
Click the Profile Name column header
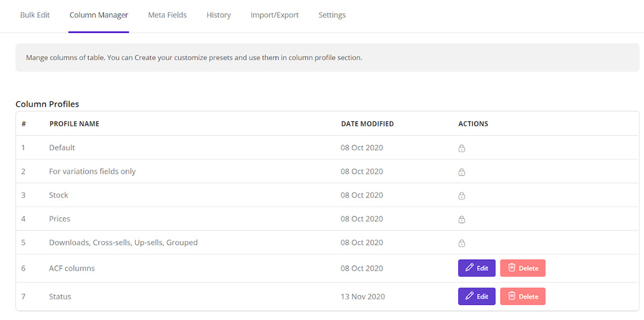74,124
